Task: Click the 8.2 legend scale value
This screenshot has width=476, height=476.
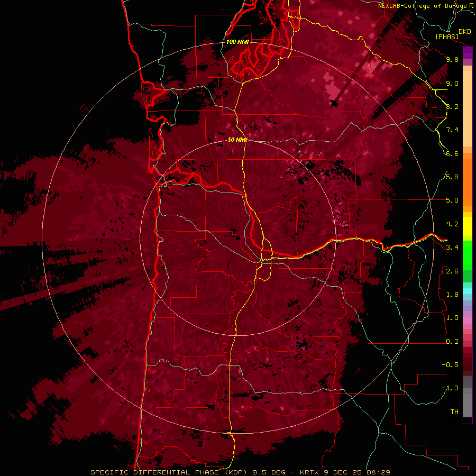Action: coord(452,106)
